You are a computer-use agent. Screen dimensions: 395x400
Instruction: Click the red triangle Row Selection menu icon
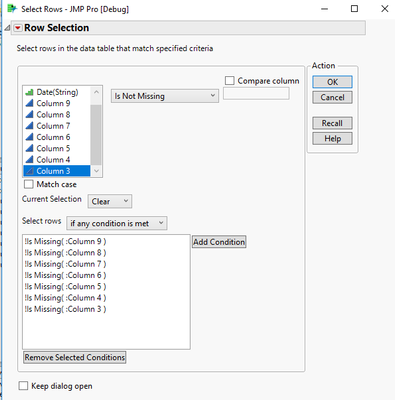(18, 28)
